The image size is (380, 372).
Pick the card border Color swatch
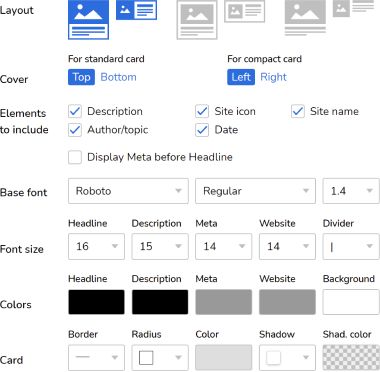224,358
